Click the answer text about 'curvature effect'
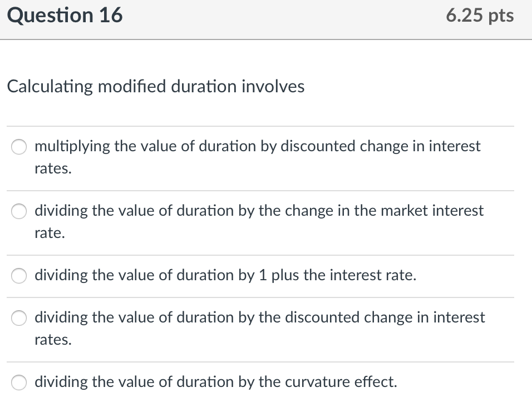 coord(215,382)
